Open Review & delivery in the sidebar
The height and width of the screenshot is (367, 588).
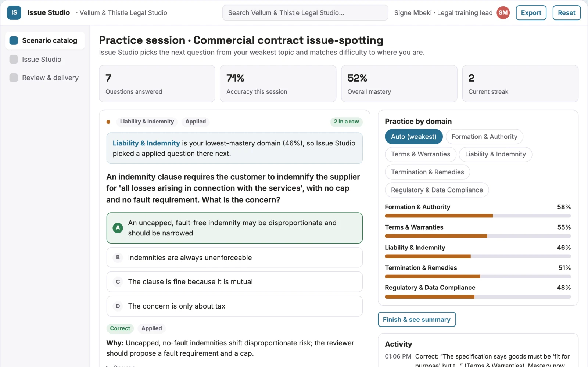pos(45,78)
